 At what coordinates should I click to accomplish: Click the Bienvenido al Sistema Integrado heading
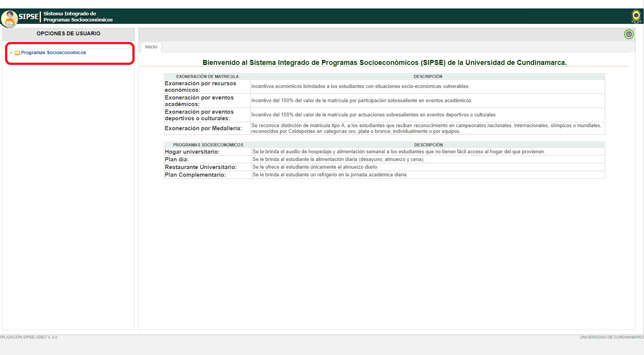385,63
